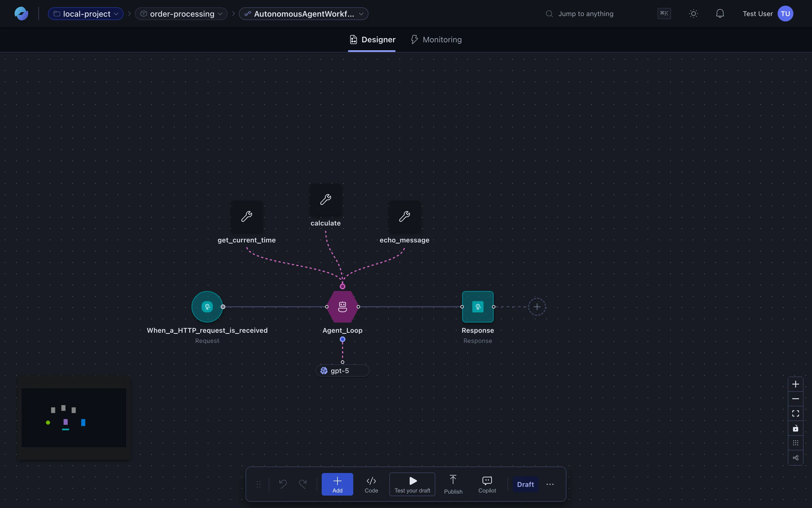The width and height of the screenshot is (812, 508).
Task: Click the auto-layout nodes icon
Action: pyautogui.click(x=796, y=457)
